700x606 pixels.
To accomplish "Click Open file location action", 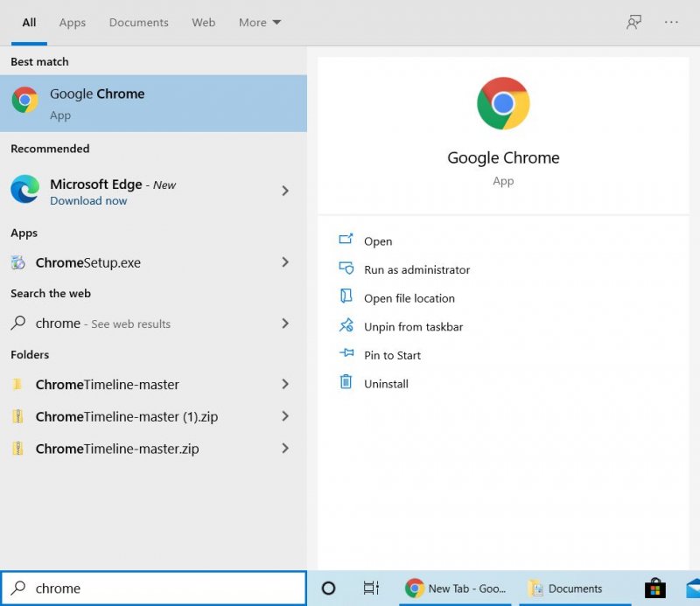I will (x=409, y=298).
